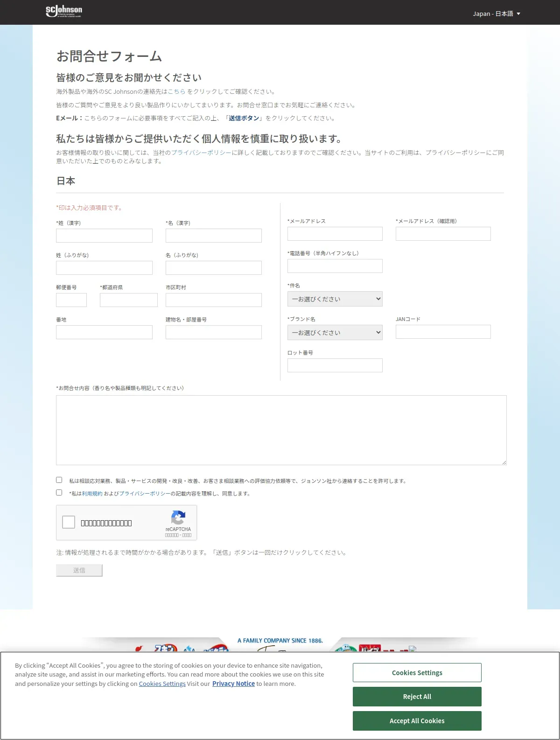Screen dimensions: 560x740
Task: Click the A FAMILY COMPANY SINCE 1886 text
Action: point(280,641)
